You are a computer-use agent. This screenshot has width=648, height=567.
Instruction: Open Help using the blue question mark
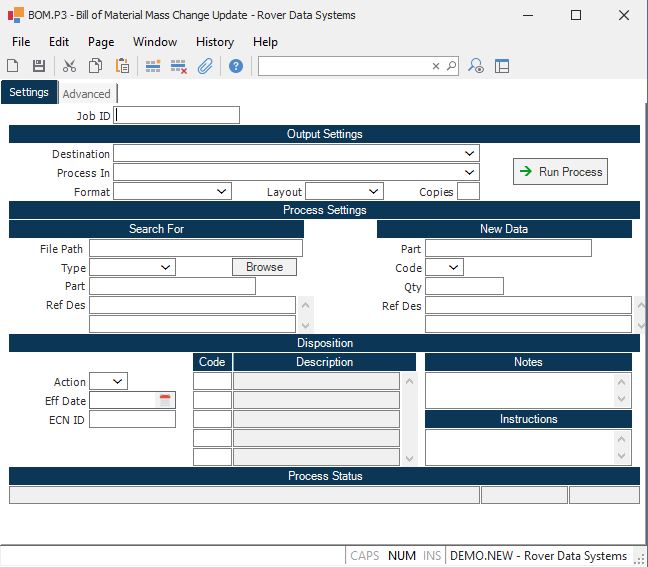click(236, 66)
